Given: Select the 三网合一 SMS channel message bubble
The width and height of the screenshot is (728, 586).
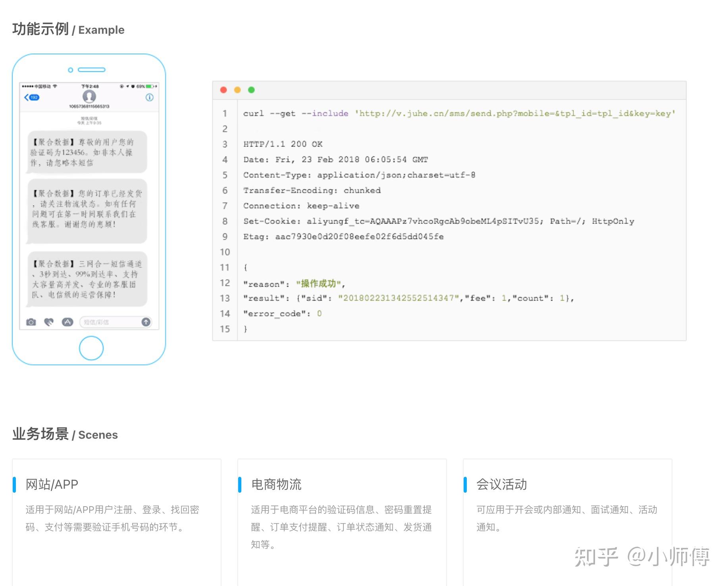Looking at the screenshot, I should coord(87,279).
